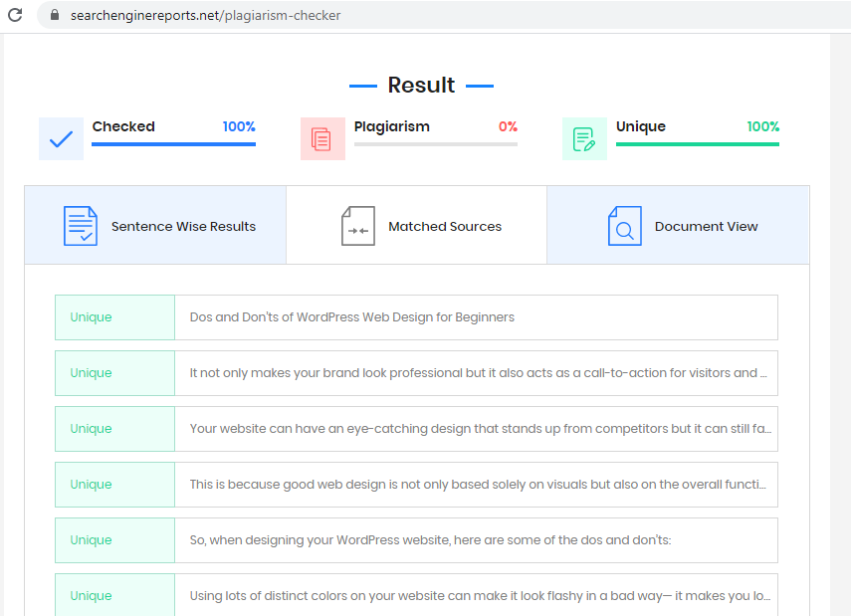
Task: Open the Matched Sources tab
Action: (416, 225)
